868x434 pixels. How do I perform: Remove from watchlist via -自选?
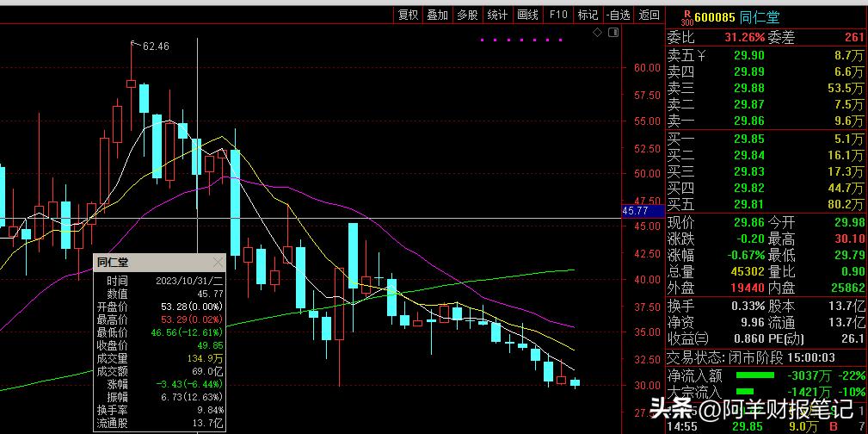(618, 15)
